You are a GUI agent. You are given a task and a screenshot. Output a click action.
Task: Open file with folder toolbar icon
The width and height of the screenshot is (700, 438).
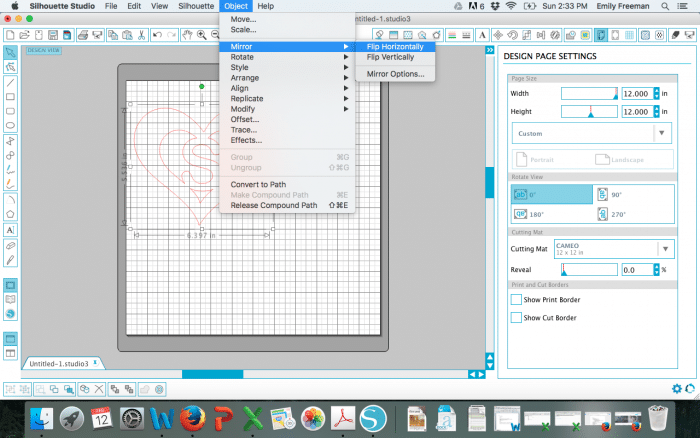pos(24,35)
